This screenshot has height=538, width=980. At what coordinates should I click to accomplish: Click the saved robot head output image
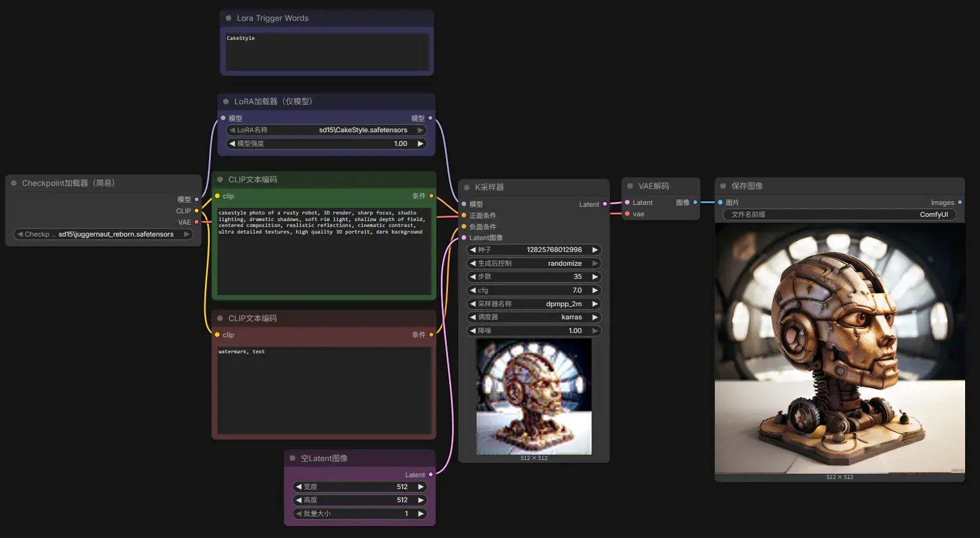click(840, 349)
